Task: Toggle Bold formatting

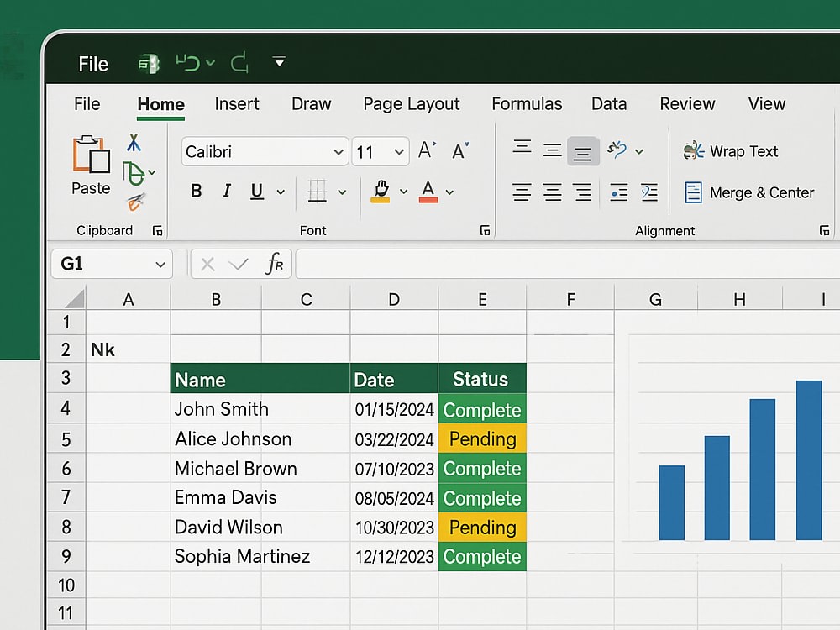Action: point(197,191)
